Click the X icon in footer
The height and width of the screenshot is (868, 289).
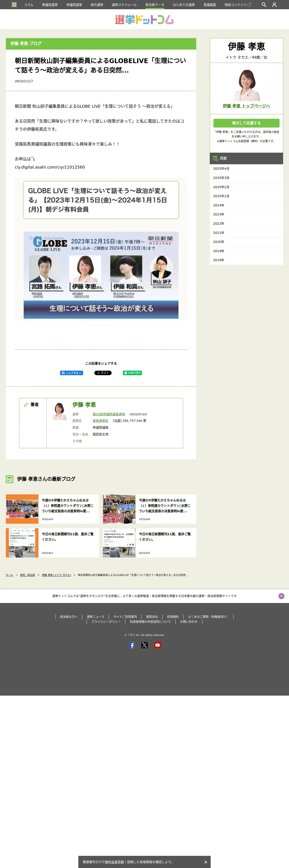144,645
